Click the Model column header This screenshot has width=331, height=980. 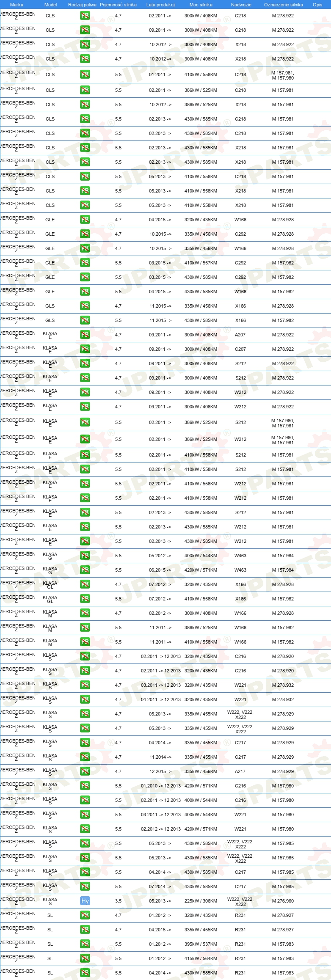pos(50,5)
